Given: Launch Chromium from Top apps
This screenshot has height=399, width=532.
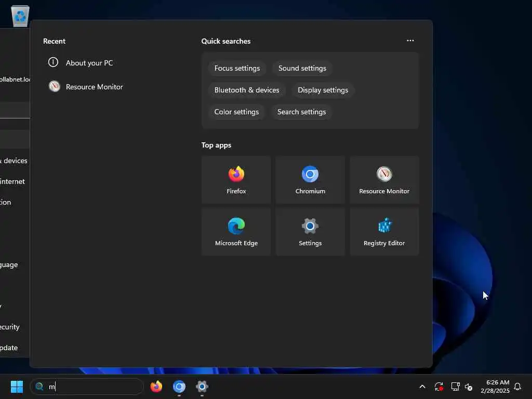Looking at the screenshot, I should (x=310, y=180).
